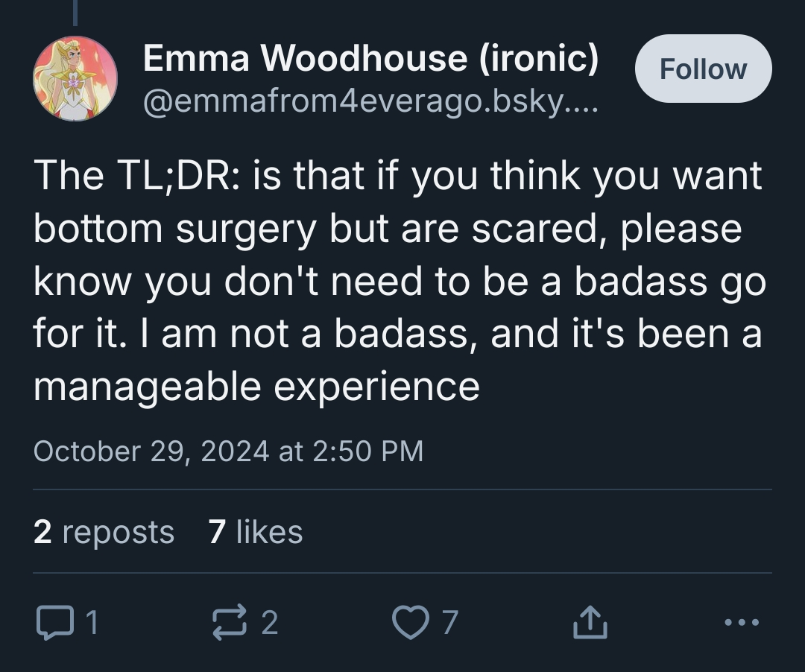Click the number 2 beside repost icon

point(270,623)
